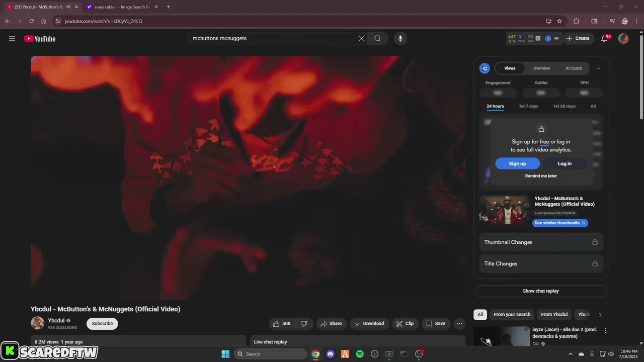This screenshot has width=644, height=362.
Task: Open Chrome three-dot menu
Action: click(x=637, y=21)
